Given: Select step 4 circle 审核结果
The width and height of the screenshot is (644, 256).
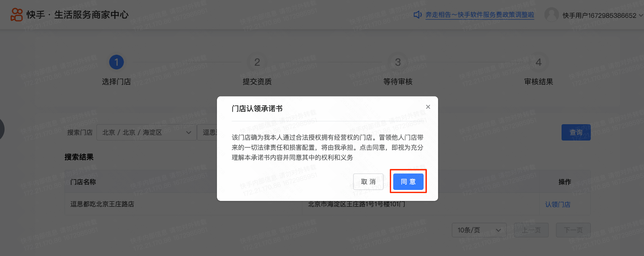Looking at the screenshot, I should coord(538,62).
